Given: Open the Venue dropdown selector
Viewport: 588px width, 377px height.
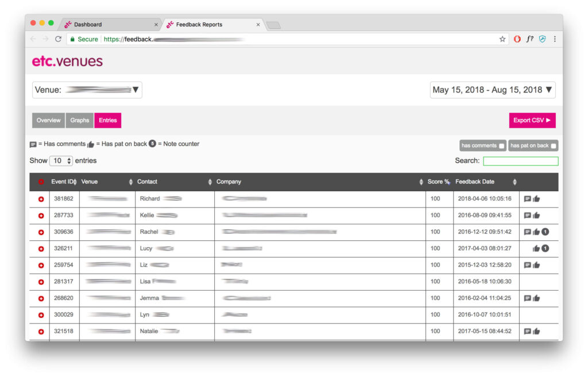Looking at the screenshot, I should pos(87,90).
